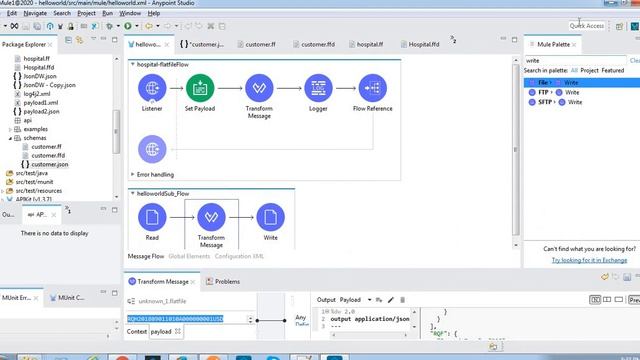Viewport: 640px width, 360px height.
Task: Select the Set Payload component
Action: pos(200,88)
